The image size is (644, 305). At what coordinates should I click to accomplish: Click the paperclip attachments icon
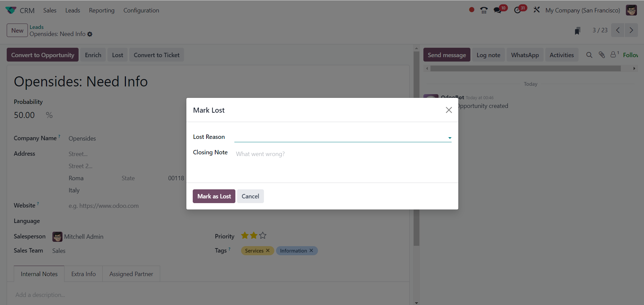[x=602, y=55]
